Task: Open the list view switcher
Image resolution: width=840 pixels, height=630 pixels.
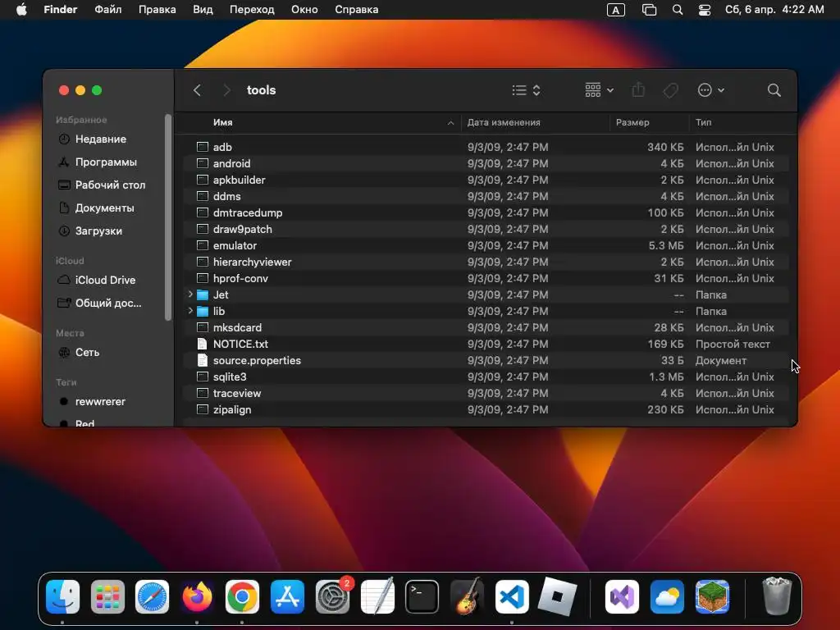Action: [526, 90]
